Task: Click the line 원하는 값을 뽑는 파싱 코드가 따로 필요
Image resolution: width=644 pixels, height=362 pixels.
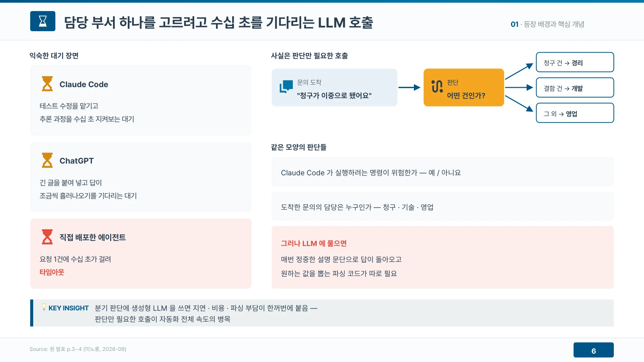Action: [x=339, y=274]
